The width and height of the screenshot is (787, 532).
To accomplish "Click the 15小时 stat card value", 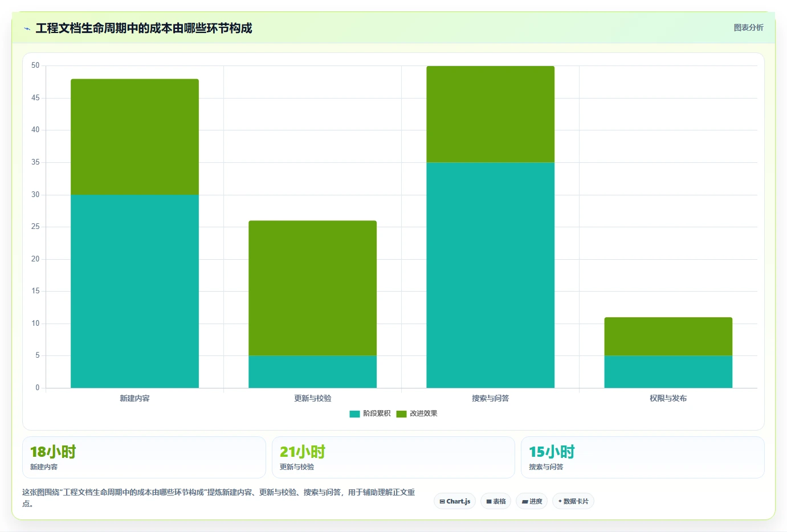I will (x=552, y=452).
